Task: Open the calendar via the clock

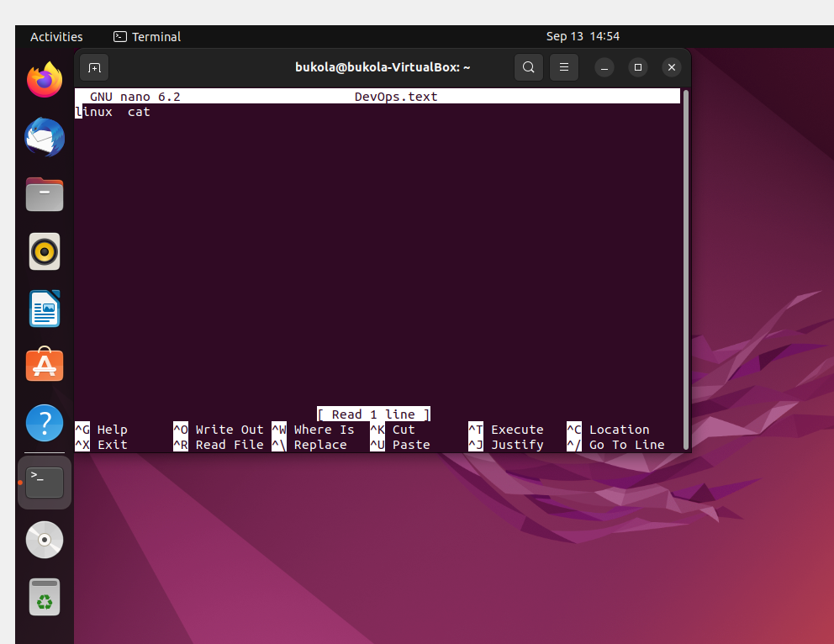Action: (x=583, y=36)
